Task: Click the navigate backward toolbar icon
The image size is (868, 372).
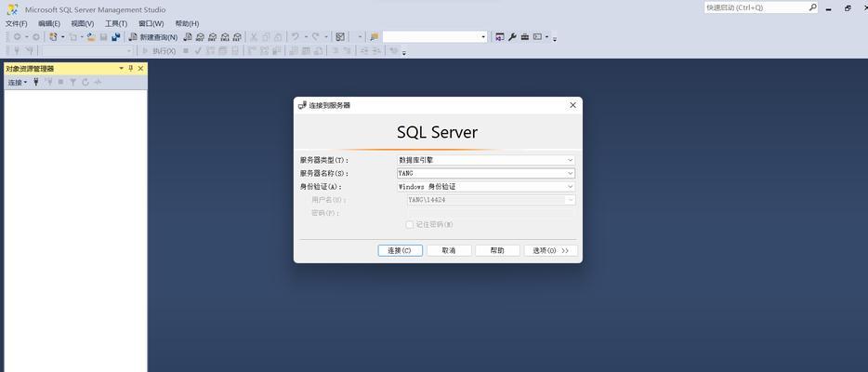Action: point(17,37)
